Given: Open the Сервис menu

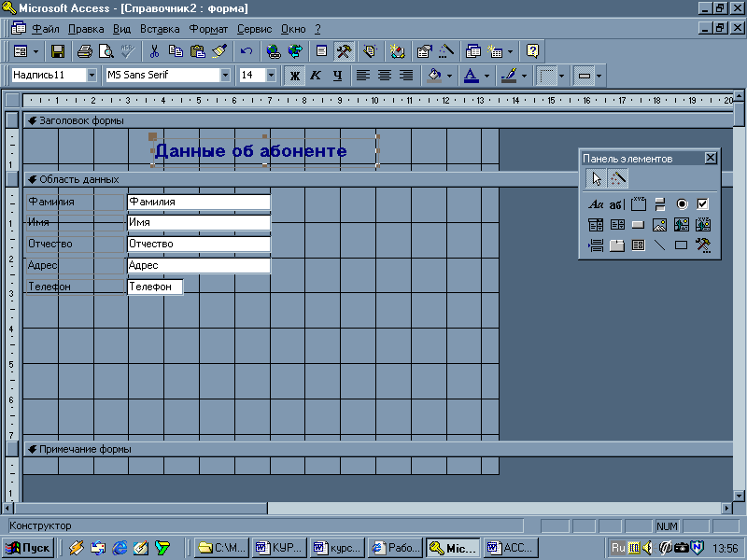Looking at the screenshot, I should (x=254, y=29).
